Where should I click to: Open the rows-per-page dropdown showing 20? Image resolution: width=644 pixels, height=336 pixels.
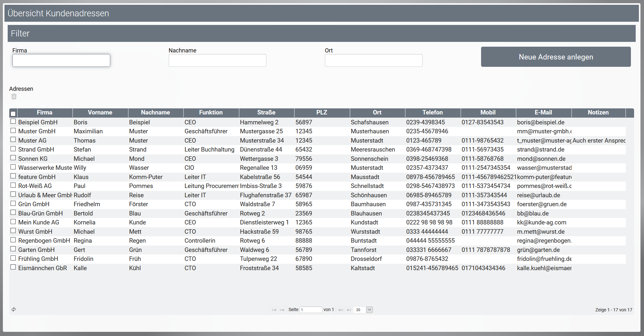point(369,309)
